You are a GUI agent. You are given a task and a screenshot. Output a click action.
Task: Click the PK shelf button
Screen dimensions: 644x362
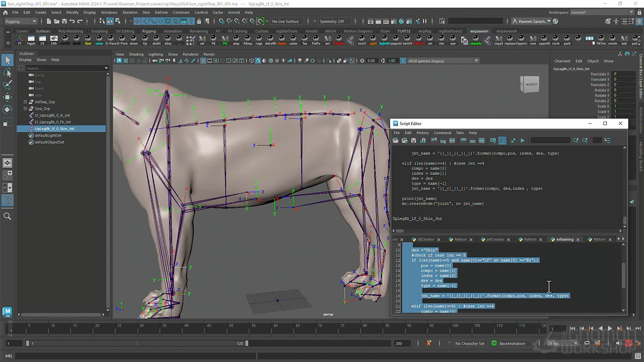click(x=225, y=40)
